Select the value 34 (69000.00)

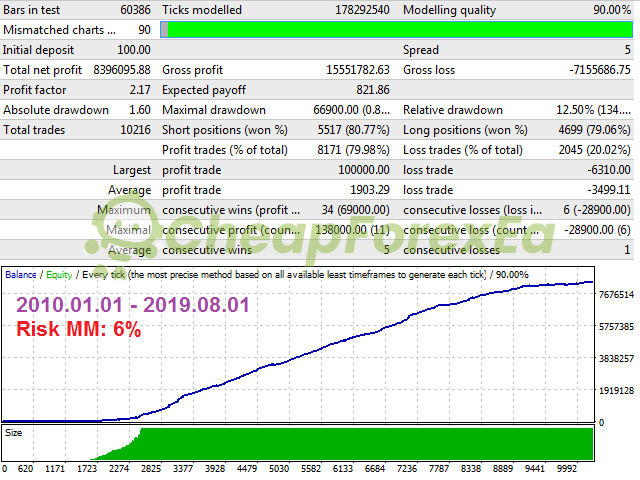(356, 210)
